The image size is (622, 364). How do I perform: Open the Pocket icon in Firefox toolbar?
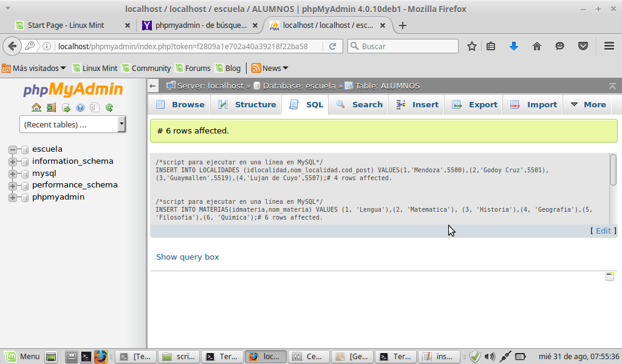(x=583, y=46)
